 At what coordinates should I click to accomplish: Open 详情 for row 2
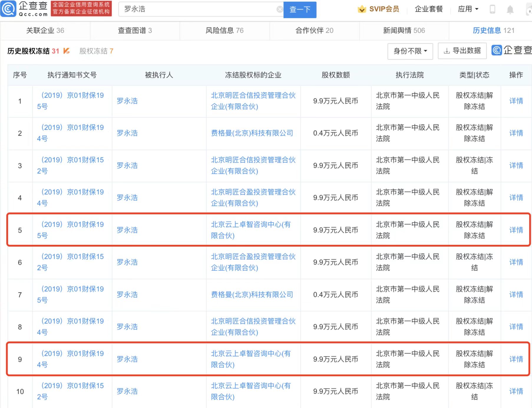(516, 133)
